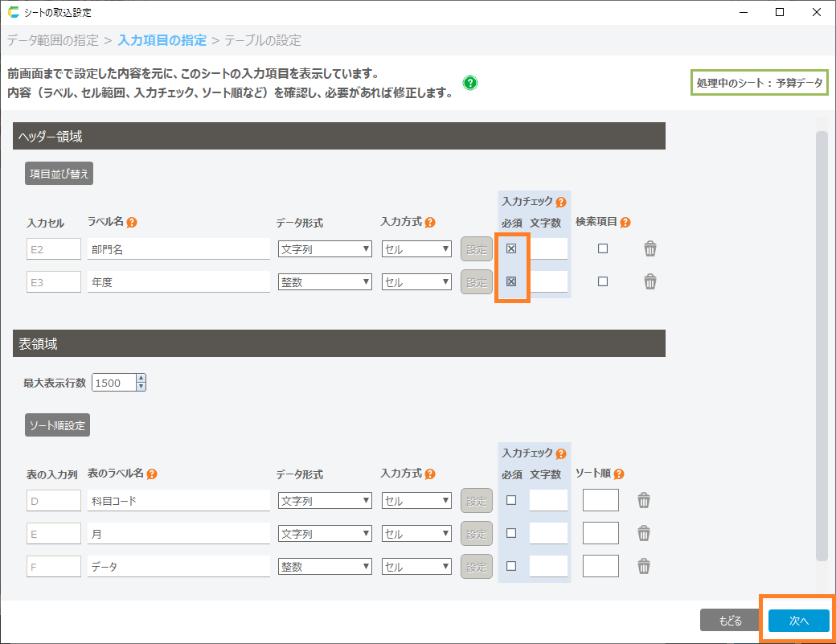Open データ形式 dropdown for データ row
Image resolution: width=836 pixels, height=644 pixels.
pyautogui.click(x=325, y=567)
